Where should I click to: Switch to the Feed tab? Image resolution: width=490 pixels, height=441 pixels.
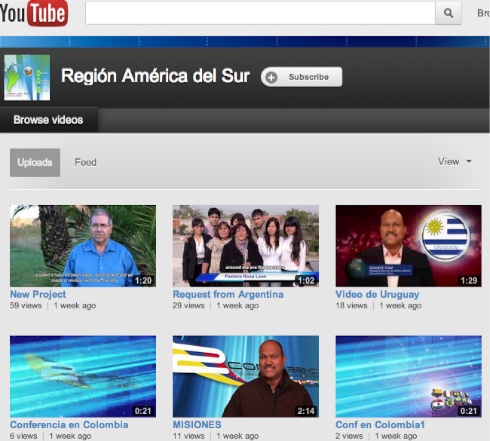click(x=85, y=162)
